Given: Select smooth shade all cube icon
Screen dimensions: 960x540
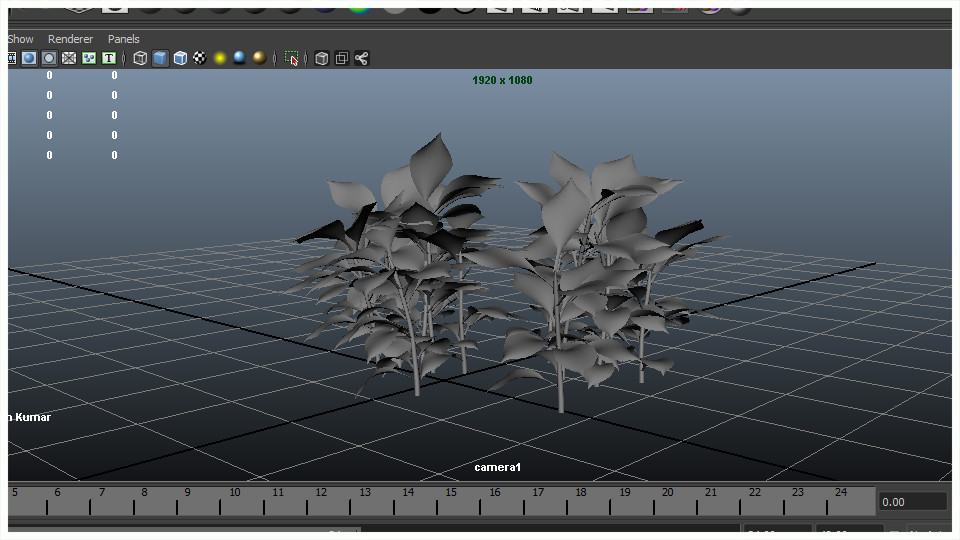Looking at the screenshot, I should click(160, 58).
